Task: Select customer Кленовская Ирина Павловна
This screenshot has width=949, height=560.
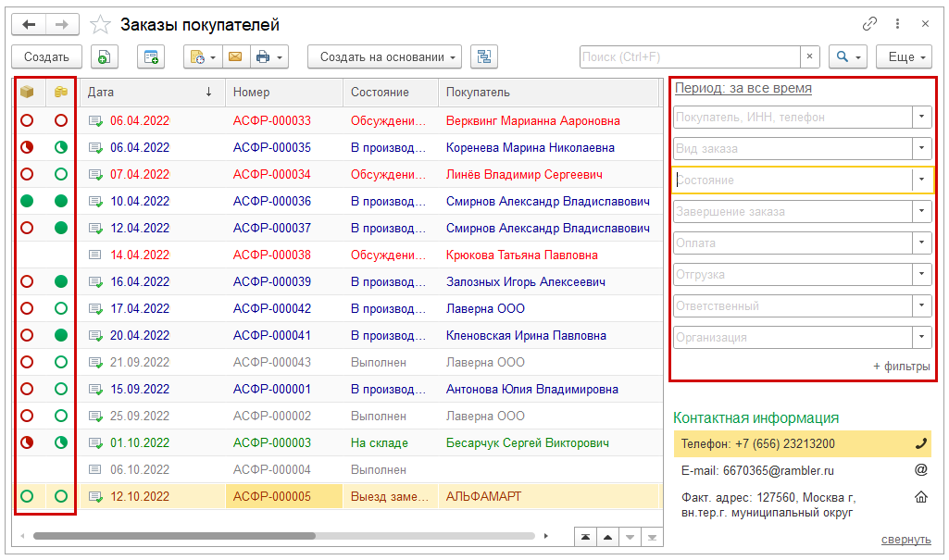Action: point(526,335)
